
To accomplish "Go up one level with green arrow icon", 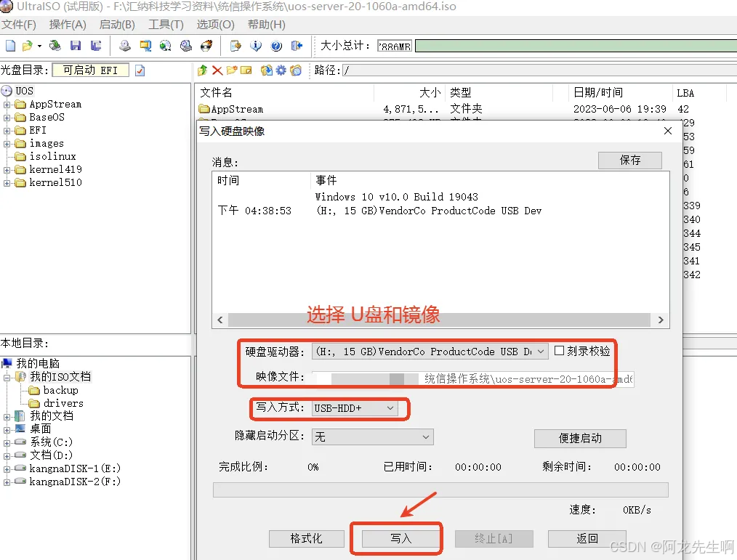I will 203,70.
